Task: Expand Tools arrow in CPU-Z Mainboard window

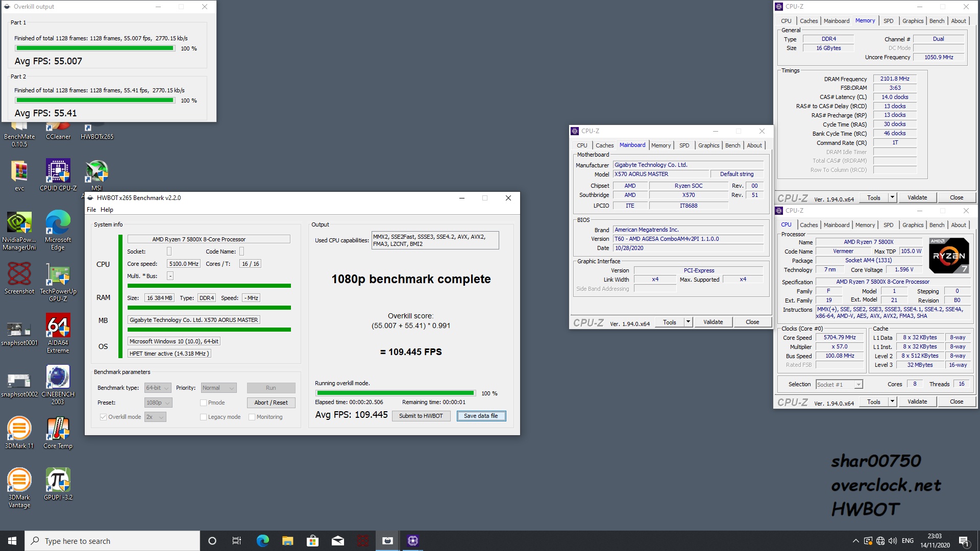Action: coord(688,322)
